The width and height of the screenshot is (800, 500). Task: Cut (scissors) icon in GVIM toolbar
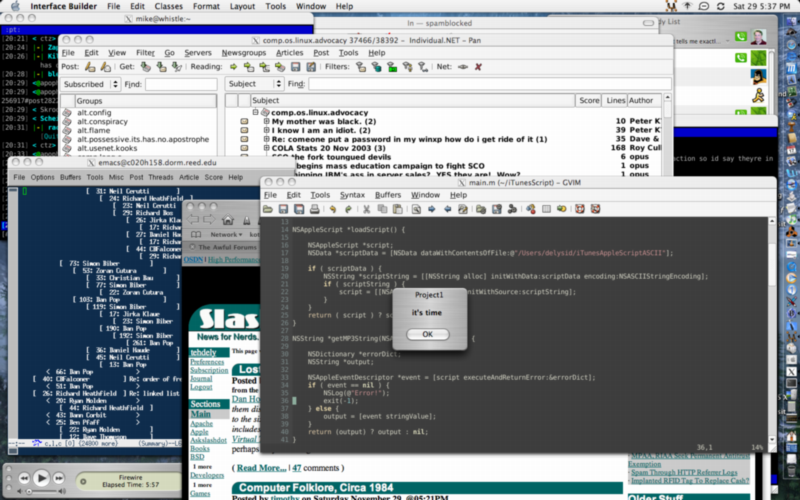(366, 209)
